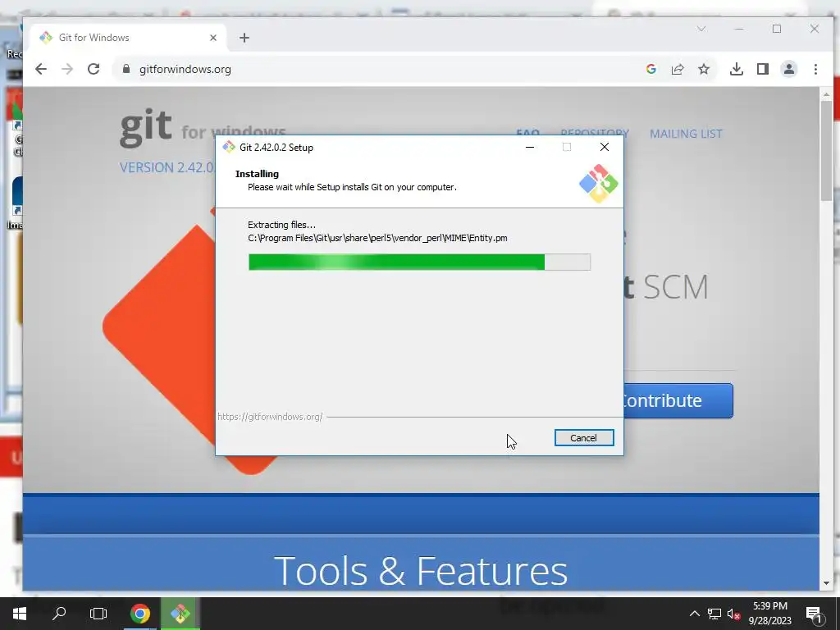Click the Contribute button on the webpage

coord(678,400)
